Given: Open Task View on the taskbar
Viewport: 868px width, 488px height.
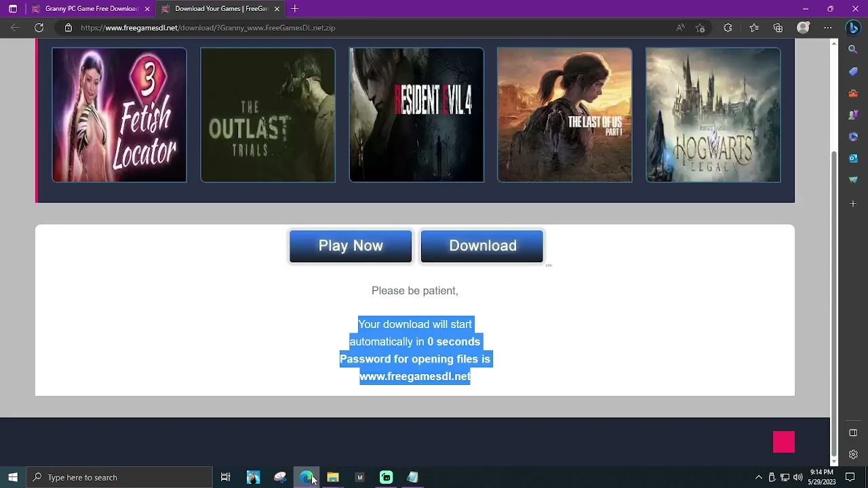Looking at the screenshot, I should tap(226, 477).
